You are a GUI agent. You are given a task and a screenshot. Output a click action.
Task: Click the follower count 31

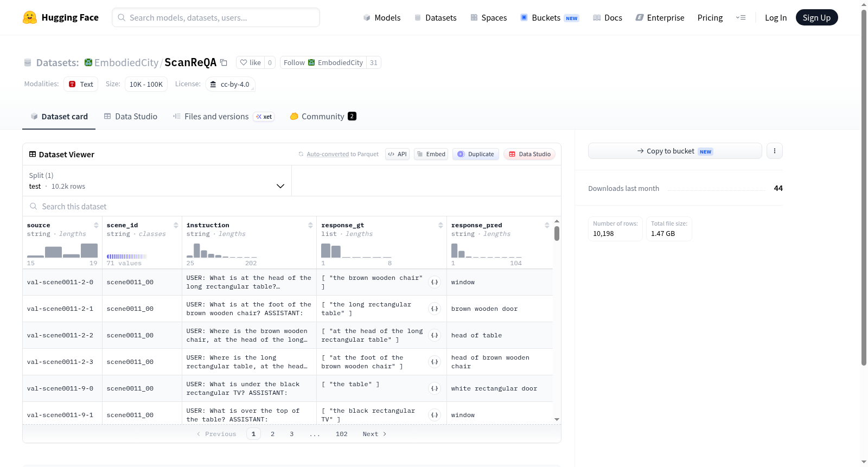[x=374, y=62]
